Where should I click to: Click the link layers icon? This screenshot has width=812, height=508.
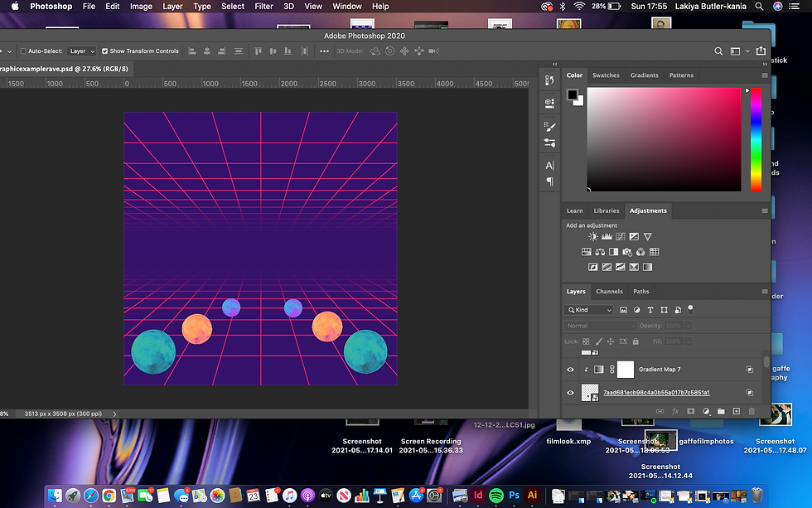click(660, 411)
